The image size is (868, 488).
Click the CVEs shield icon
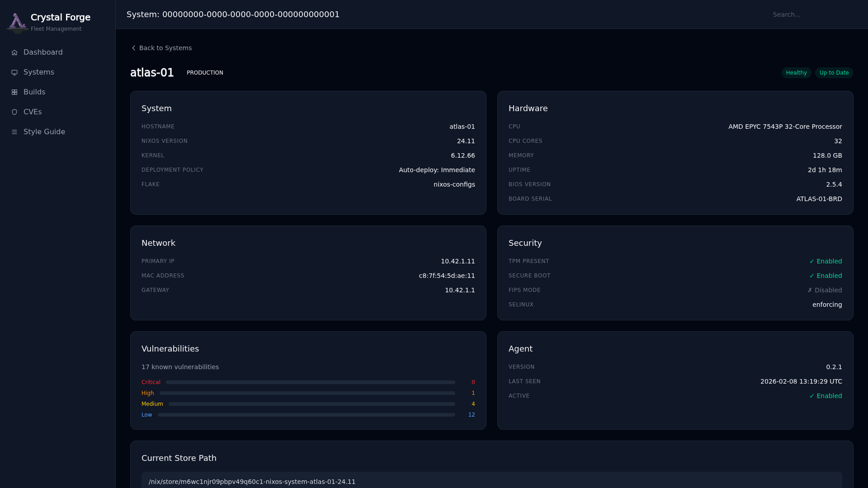[14, 112]
